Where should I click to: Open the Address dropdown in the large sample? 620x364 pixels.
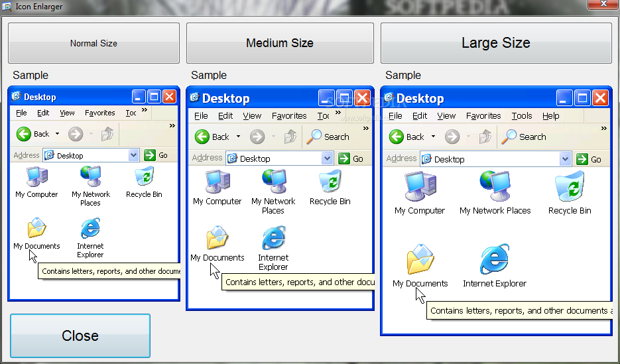click(x=565, y=159)
